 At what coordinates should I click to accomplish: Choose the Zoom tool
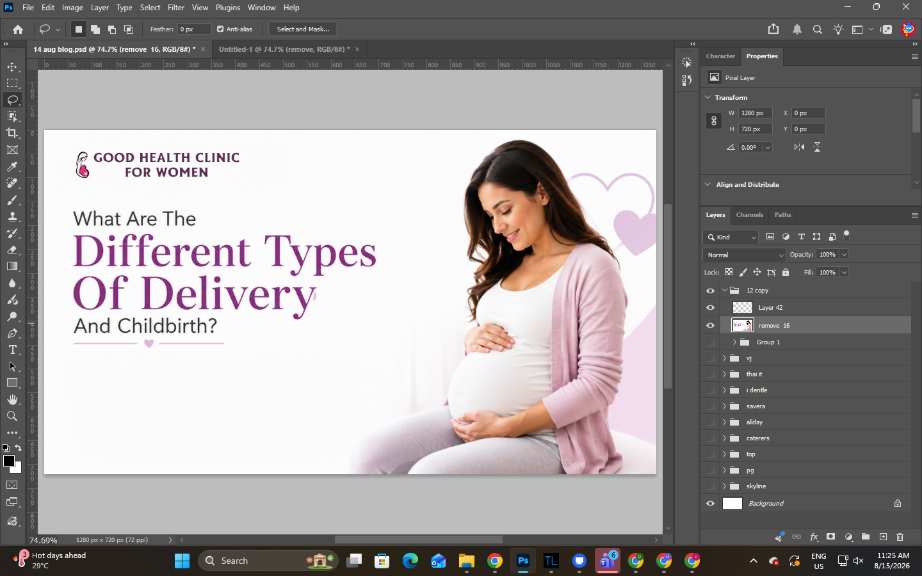(12, 416)
